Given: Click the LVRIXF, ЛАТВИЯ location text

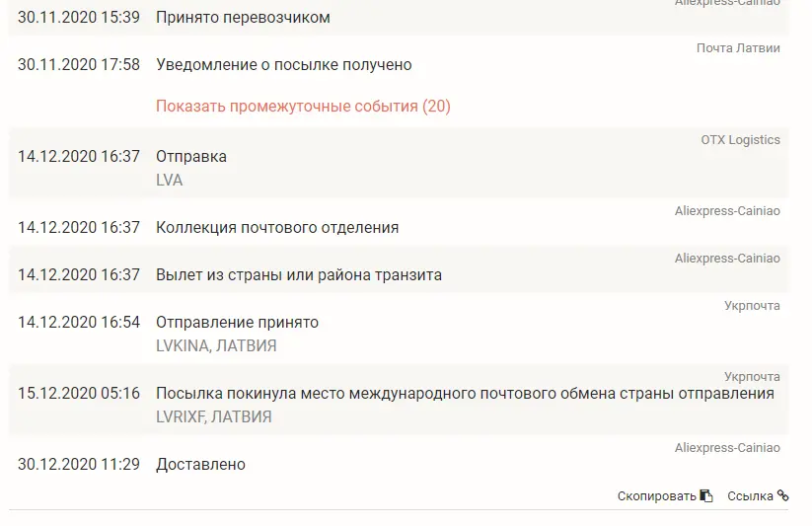Looking at the screenshot, I should click(x=214, y=416).
